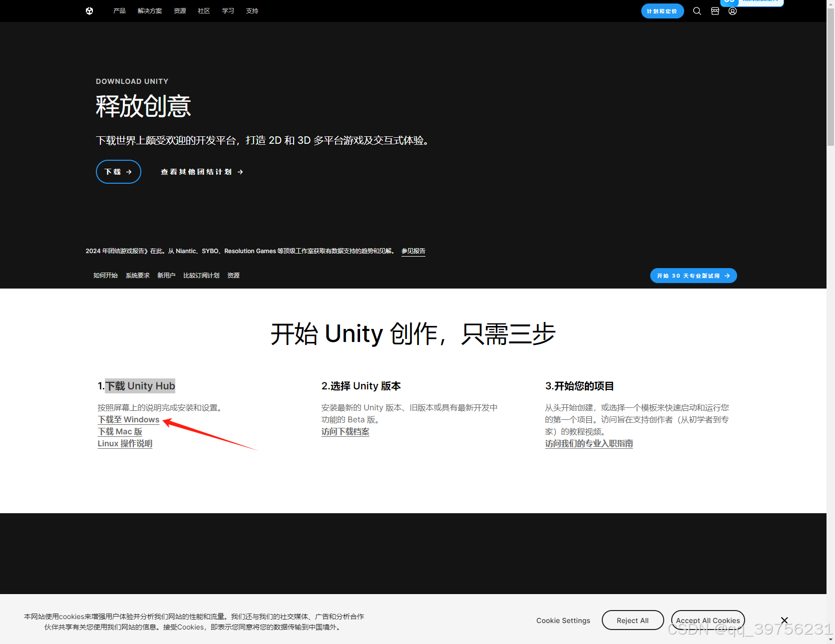The height and width of the screenshot is (644, 835).
Task: Open the search magnifier icon
Action: point(697,11)
